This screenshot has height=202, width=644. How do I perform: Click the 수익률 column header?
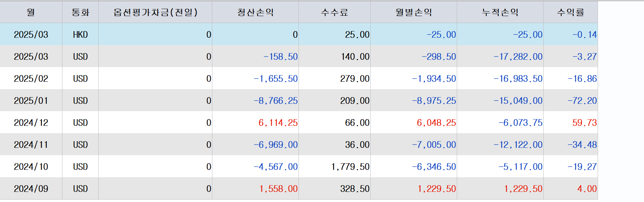(570, 12)
